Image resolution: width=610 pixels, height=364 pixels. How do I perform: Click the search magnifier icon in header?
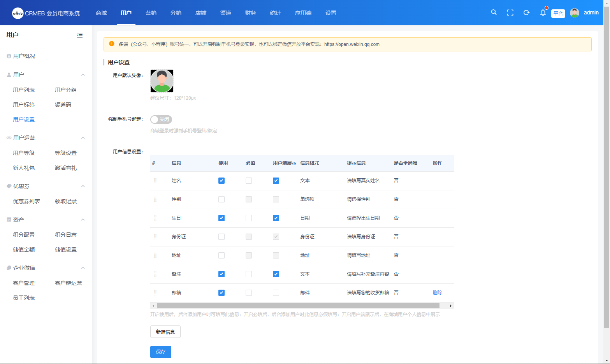click(494, 12)
